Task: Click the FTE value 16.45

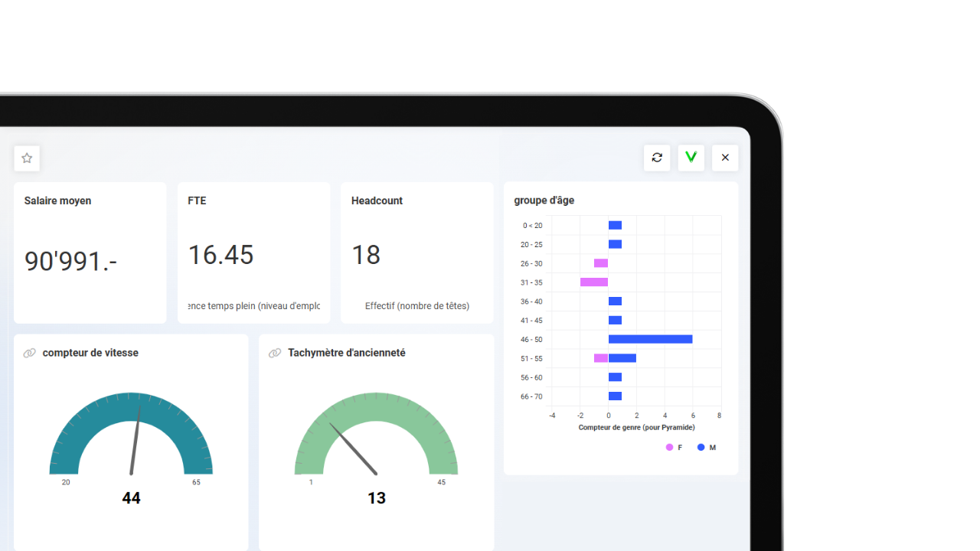Action: click(x=220, y=255)
